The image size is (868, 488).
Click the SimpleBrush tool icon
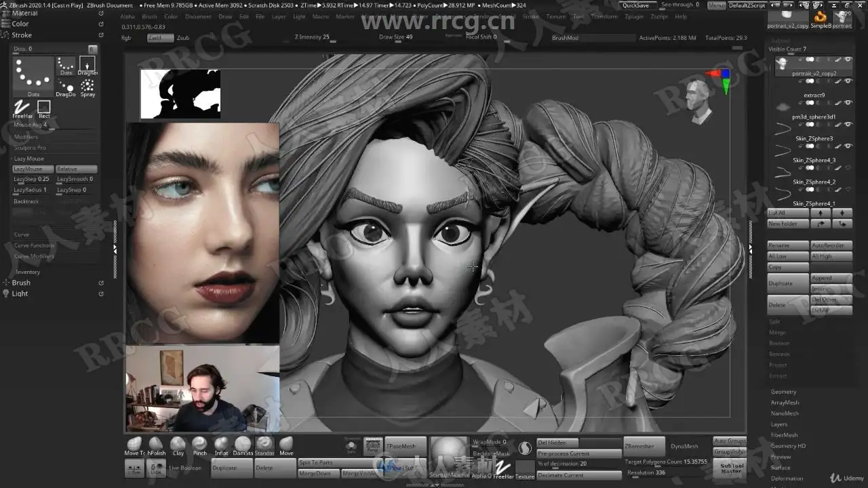point(821,19)
